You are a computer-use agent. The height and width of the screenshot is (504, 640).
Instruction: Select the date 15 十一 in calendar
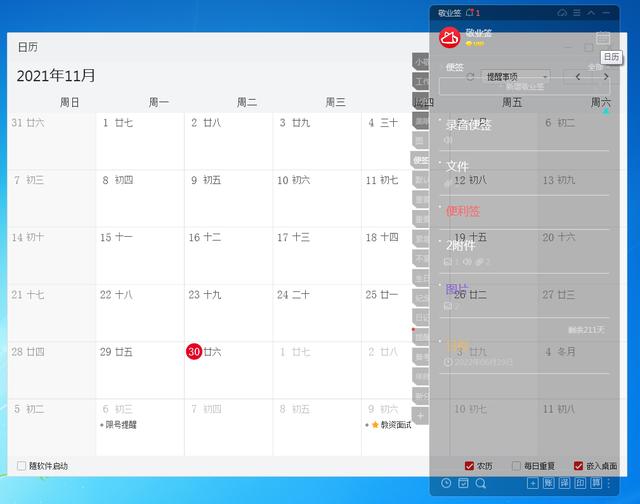pyautogui.click(x=116, y=237)
